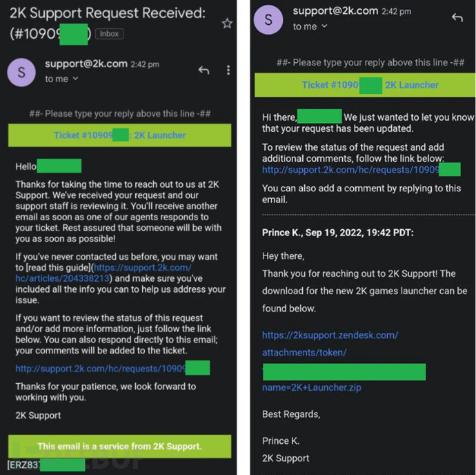
Task: Tap sender avatar in the request-updated email
Action: (x=268, y=19)
